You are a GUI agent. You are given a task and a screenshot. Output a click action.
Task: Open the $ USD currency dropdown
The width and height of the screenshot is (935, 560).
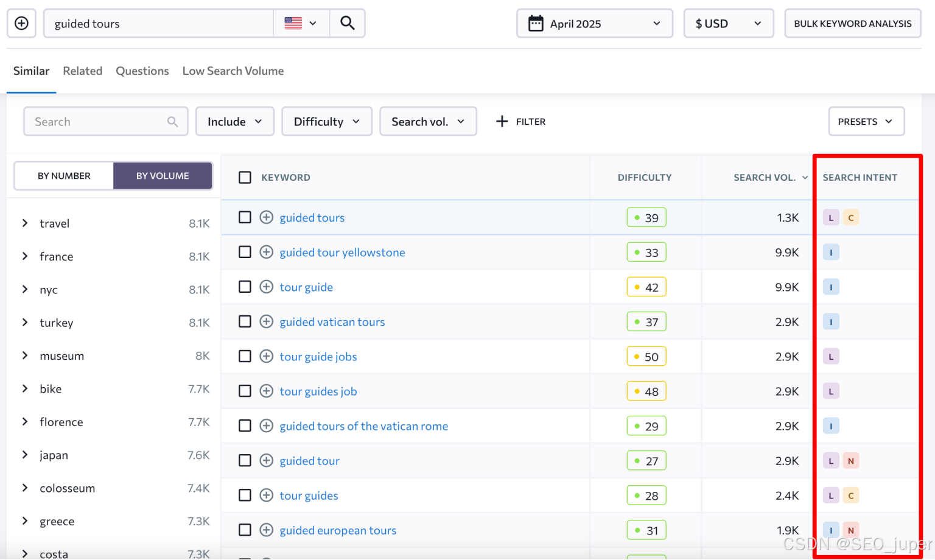[729, 23]
